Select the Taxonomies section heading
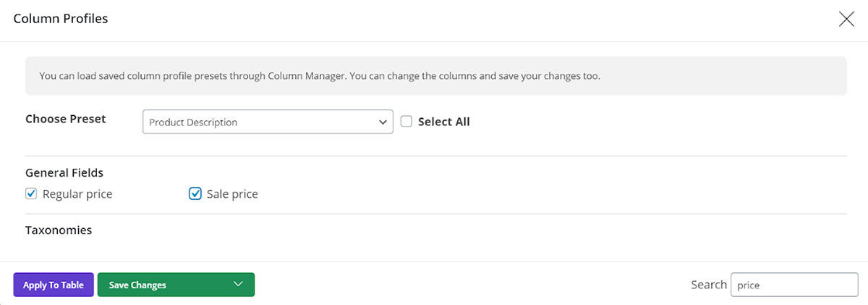868x305 pixels. tap(59, 230)
